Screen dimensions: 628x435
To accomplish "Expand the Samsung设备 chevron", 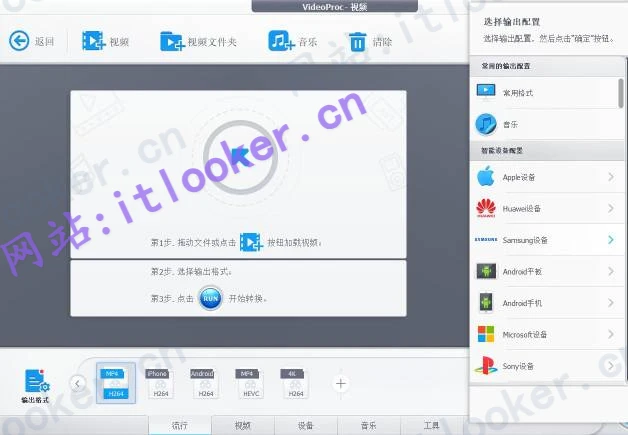I will point(611,240).
